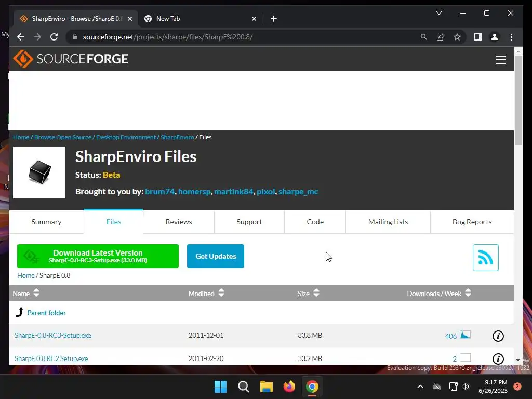Click scrollbar down arrow
Image resolution: width=532 pixels, height=399 pixels.
[518, 360]
